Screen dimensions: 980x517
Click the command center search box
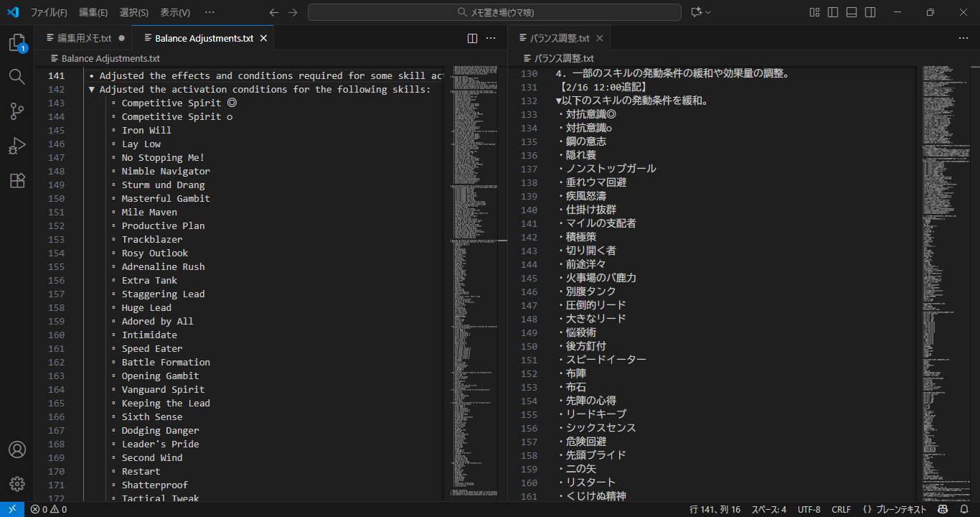click(x=494, y=12)
